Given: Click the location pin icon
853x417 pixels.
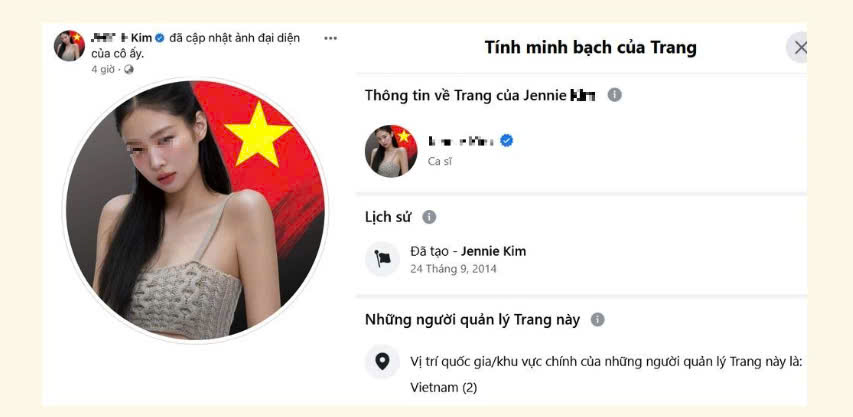Looking at the screenshot, I should pyautogui.click(x=382, y=362).
